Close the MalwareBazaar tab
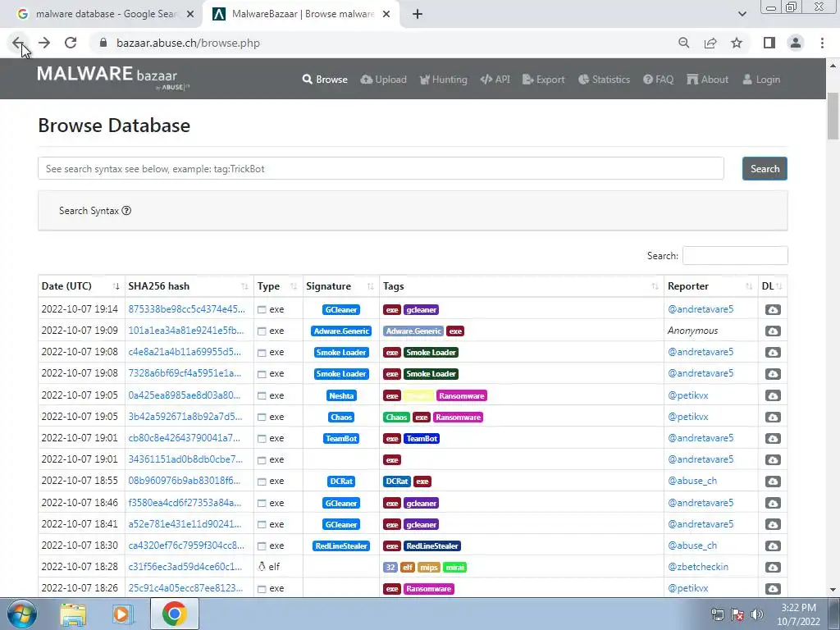Screen dimensions: 840x630 [x=386, y=14]
